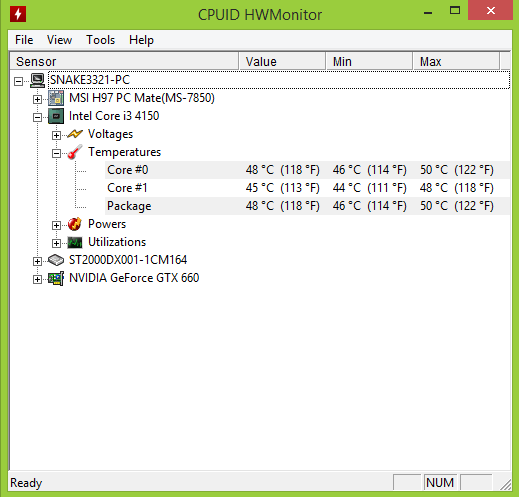Click the Value column header
Viewport: 519px width, 497px height.
pyautogui.click(x=282, y=61)
